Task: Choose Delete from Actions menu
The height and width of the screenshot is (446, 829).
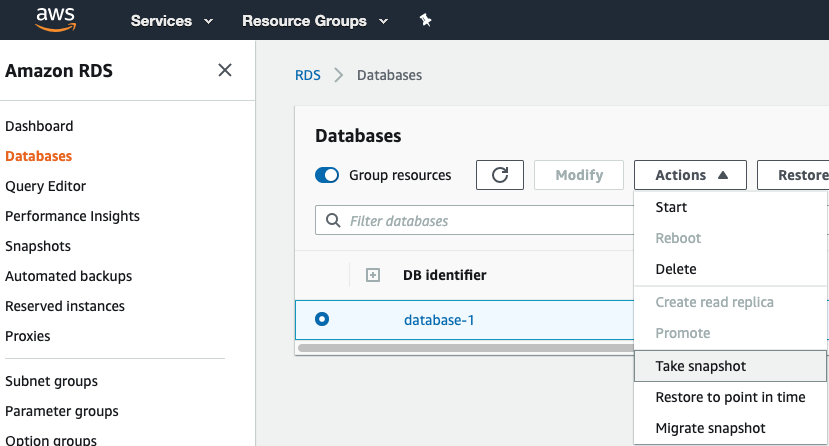Action: coord(730,269)
